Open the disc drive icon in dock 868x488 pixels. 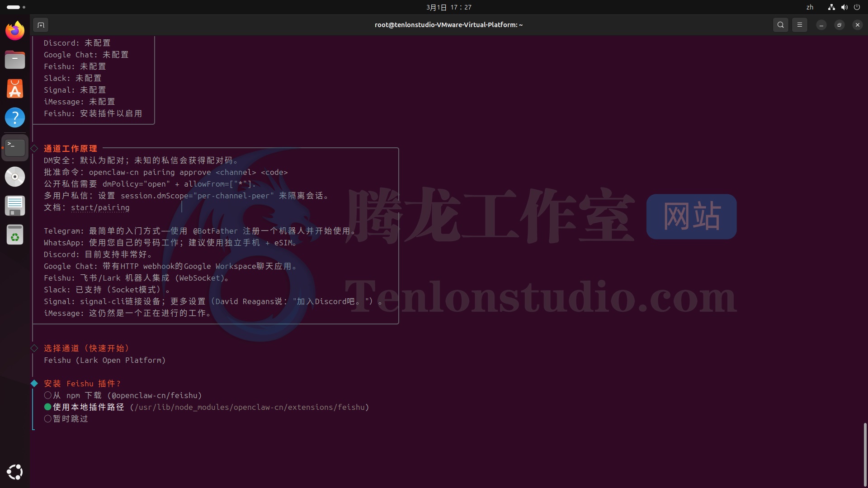(15, 176)
